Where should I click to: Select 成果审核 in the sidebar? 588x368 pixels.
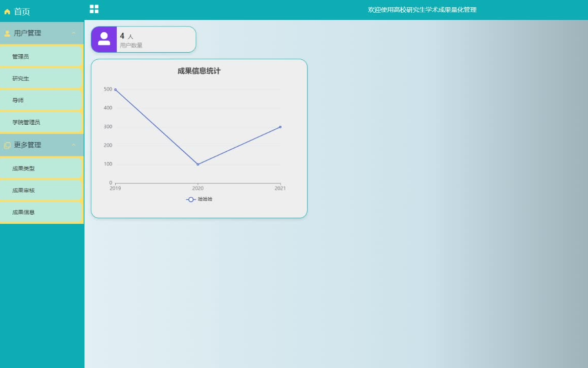24,190
